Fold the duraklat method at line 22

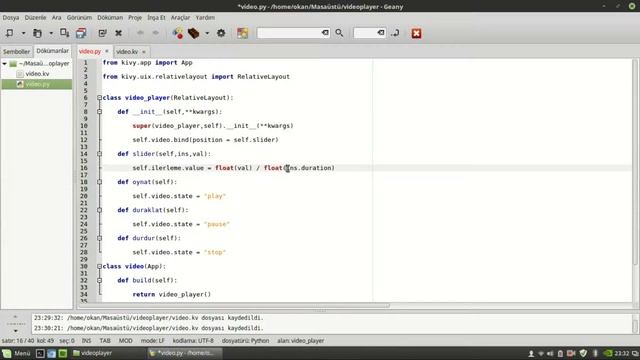click(x=99, y=210)
